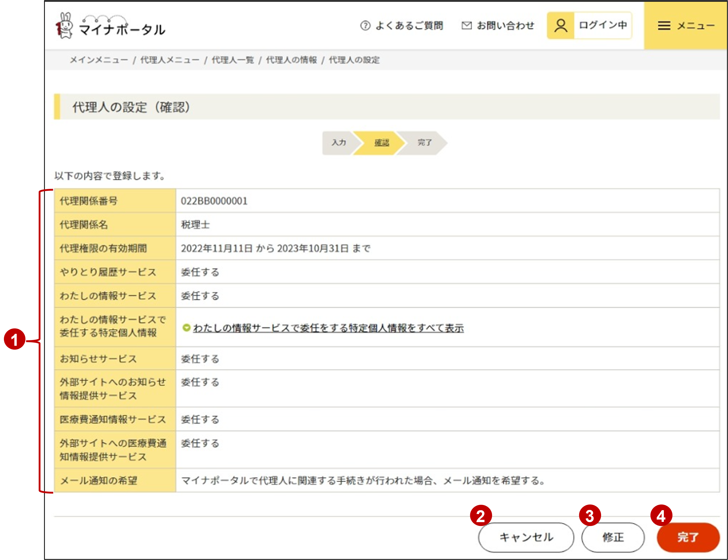Click the Mynaportal rabbit logo

point(64,26)
